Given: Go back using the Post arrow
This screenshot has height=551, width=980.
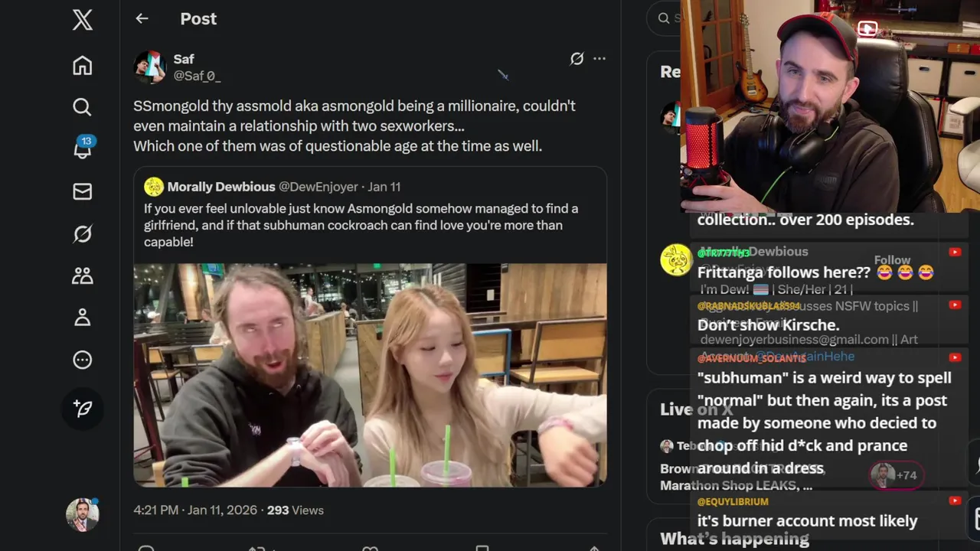Looking at the screenshot, I should (142, 19).
